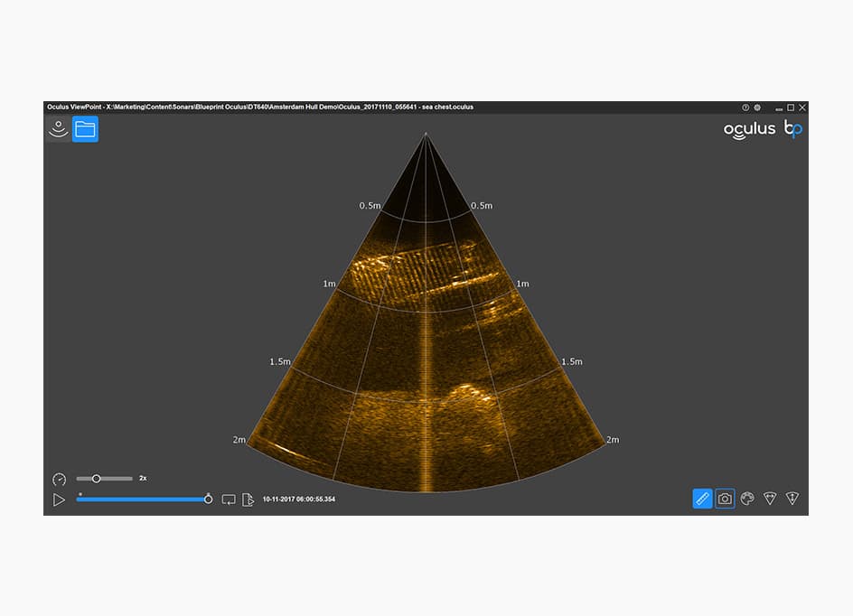Open a sonar file with the folder icon
Image resolution: width=853 pixels, height=616 pixels.
click(84, 128)
